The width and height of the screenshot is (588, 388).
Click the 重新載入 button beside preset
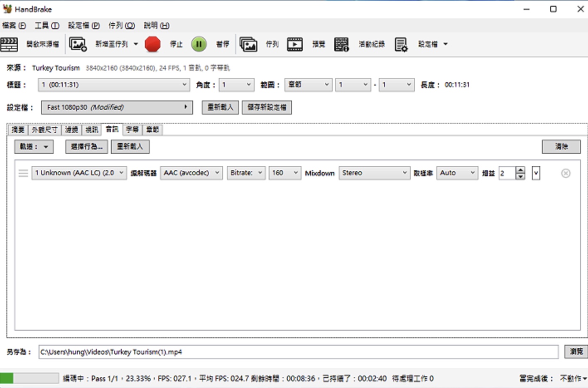[x=220, y=107]
